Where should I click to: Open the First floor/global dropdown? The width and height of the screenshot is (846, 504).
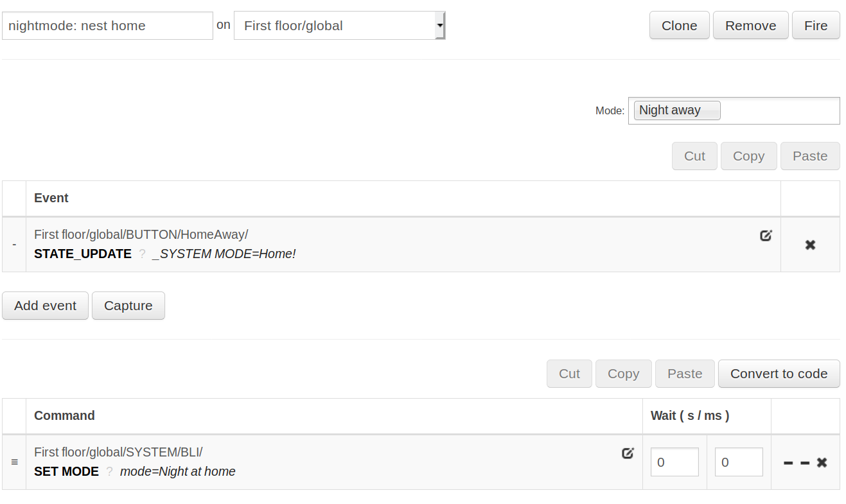click(x=339, y=26)
